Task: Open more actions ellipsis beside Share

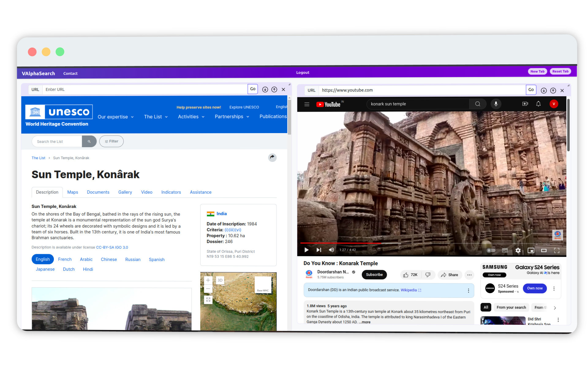Action: pyautogui.click(x=469, y=275)
